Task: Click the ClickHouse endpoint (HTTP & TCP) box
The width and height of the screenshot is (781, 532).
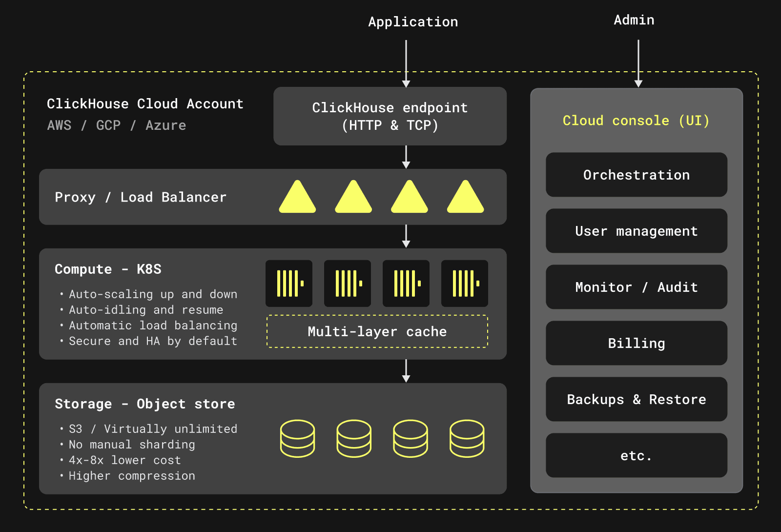Action: click(x=390, y=116)
